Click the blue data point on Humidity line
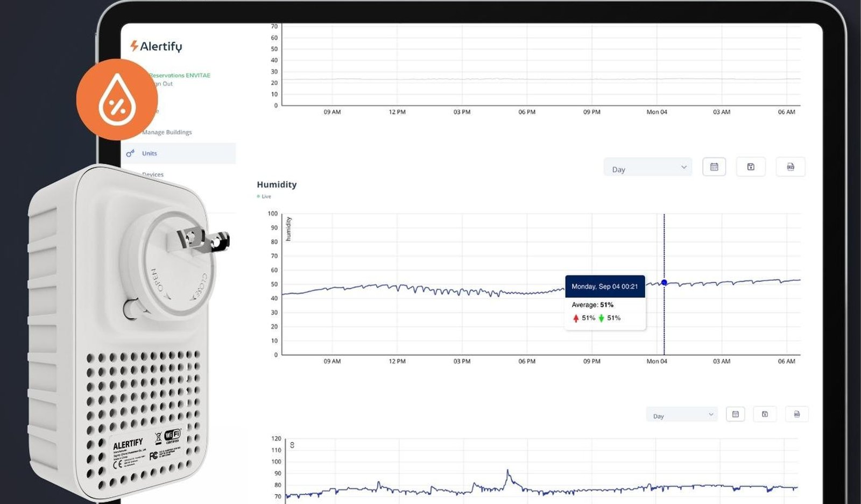861x504 pixels. tap(664, 282)
